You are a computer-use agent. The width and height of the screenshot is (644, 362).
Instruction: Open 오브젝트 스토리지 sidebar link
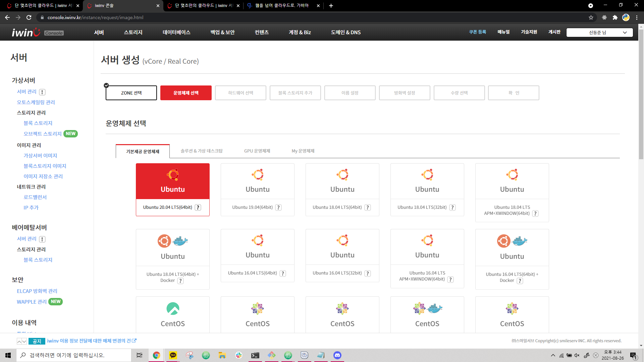(43, 134)
